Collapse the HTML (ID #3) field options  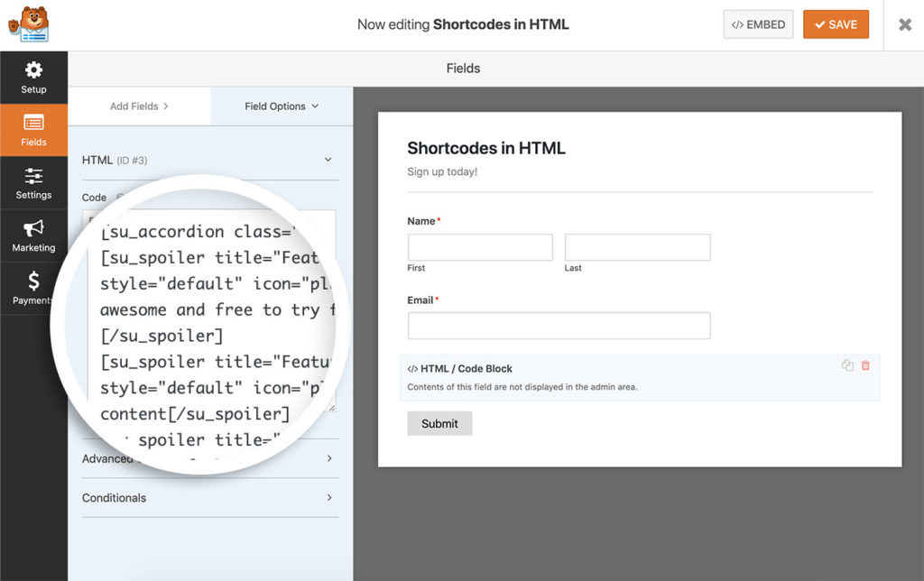[328, 160]
